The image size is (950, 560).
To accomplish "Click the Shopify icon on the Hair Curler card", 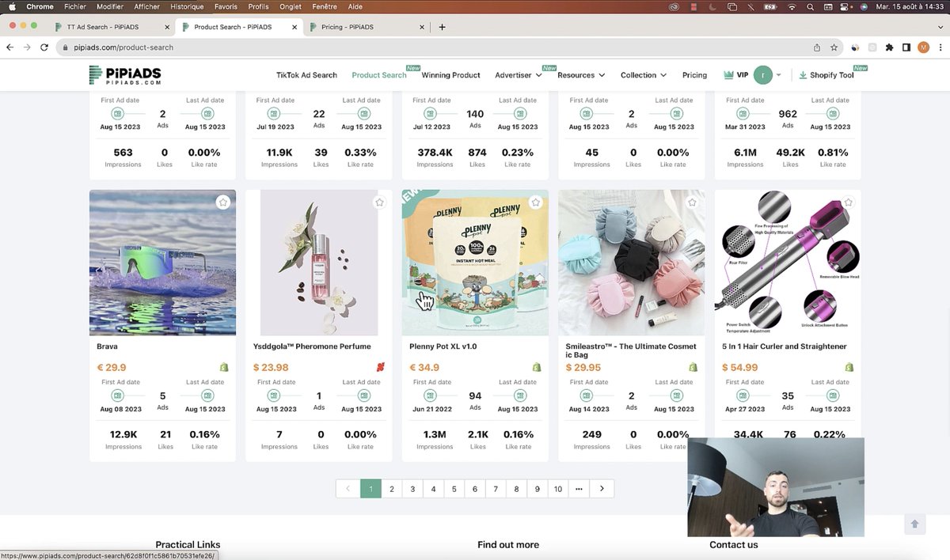I will coord(849,367).
